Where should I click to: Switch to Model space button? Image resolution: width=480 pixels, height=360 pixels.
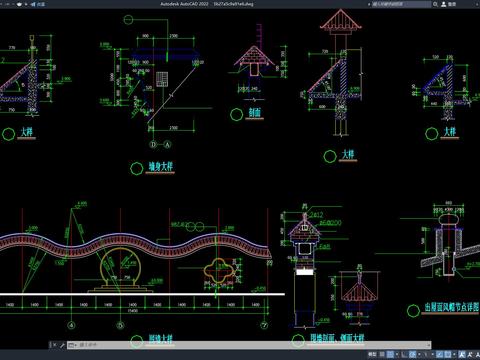(x=372, y=354)
